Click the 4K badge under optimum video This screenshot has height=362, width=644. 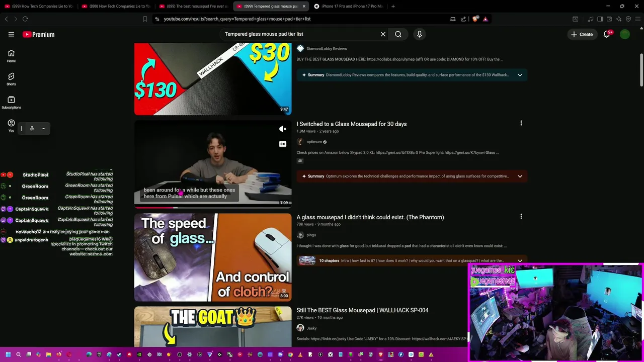[300, 161]
